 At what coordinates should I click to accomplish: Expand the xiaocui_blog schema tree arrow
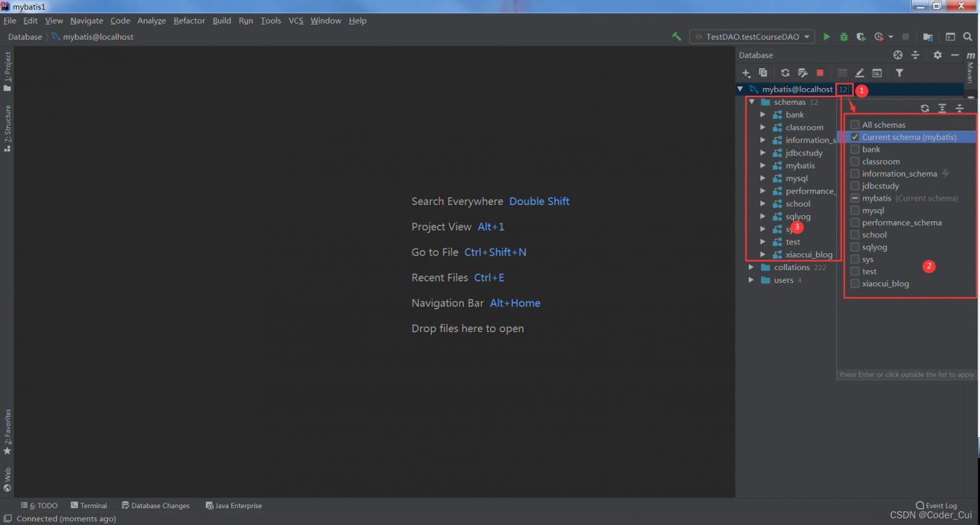pyautogui.click(x=763, y=255)
